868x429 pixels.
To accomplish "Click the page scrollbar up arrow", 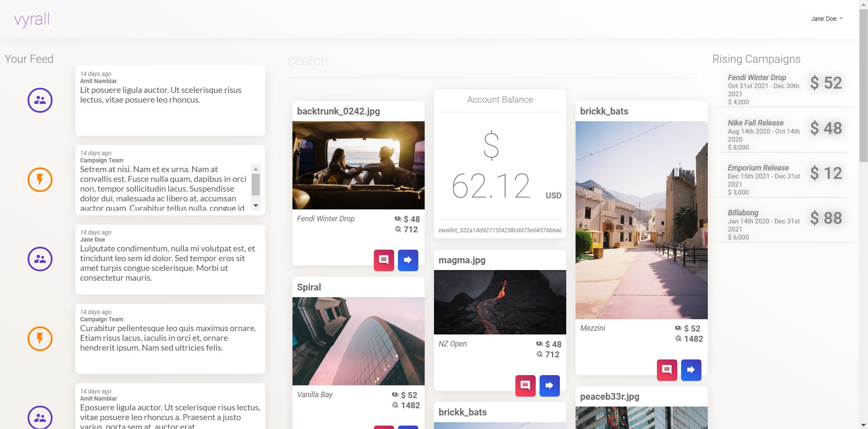I will (863, 4).
